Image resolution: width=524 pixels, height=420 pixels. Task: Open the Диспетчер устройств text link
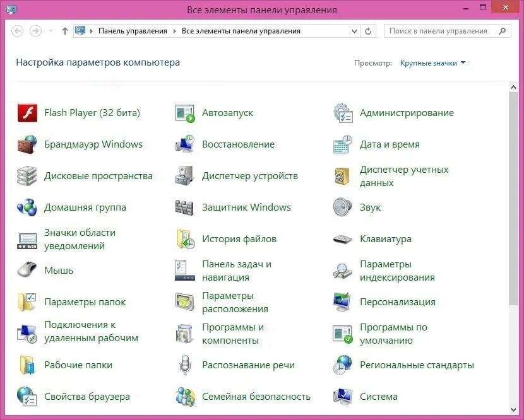tap(250, 176)
